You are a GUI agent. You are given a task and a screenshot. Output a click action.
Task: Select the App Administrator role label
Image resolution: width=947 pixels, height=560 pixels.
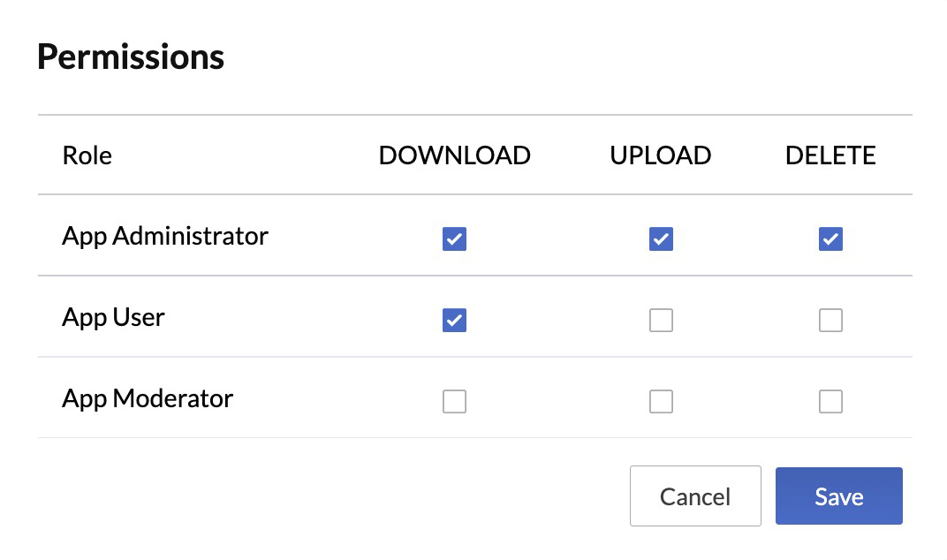tap(165, 236)
